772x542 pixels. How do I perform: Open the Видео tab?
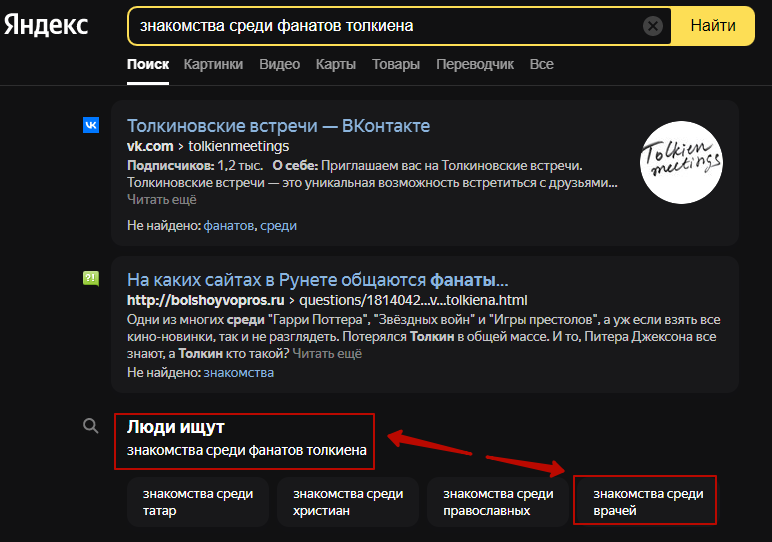[280, 64]
